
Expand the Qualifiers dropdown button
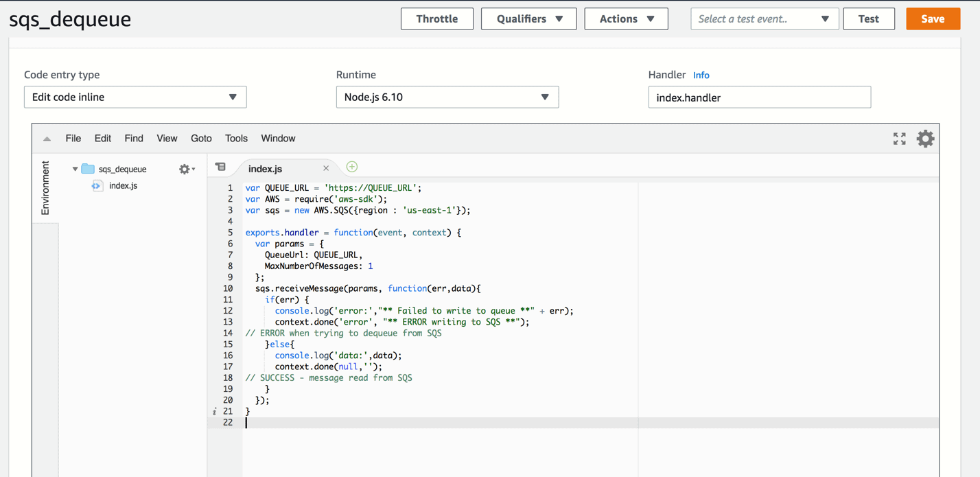528,19
